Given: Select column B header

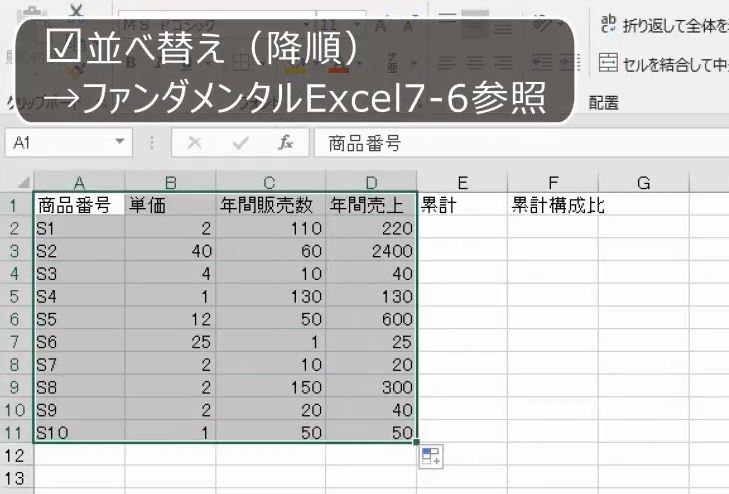Looking at the screenshot, I should coord(170,182).
